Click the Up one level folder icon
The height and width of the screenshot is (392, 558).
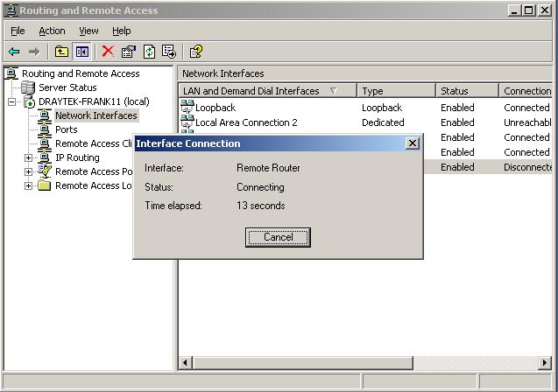point(61,52)
